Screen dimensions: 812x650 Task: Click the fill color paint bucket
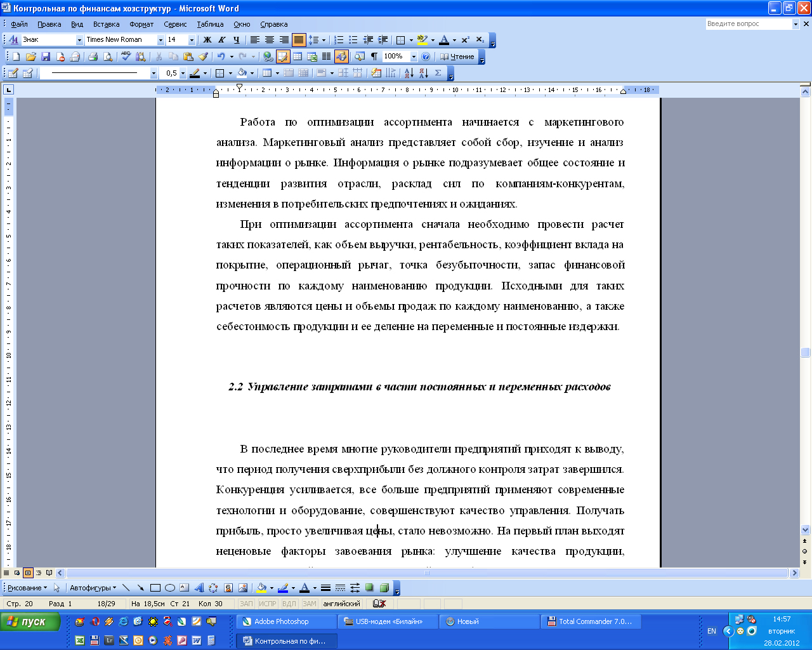click(261, 588)
